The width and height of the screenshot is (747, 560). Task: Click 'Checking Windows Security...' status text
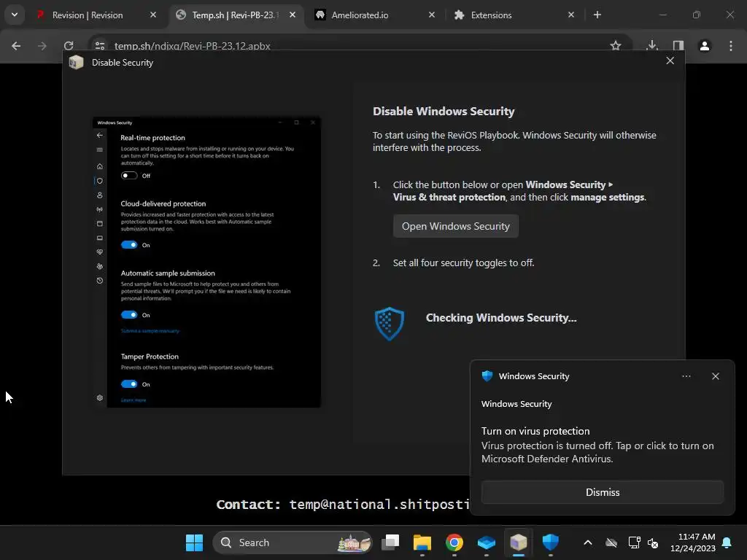(x=501, y=318)
